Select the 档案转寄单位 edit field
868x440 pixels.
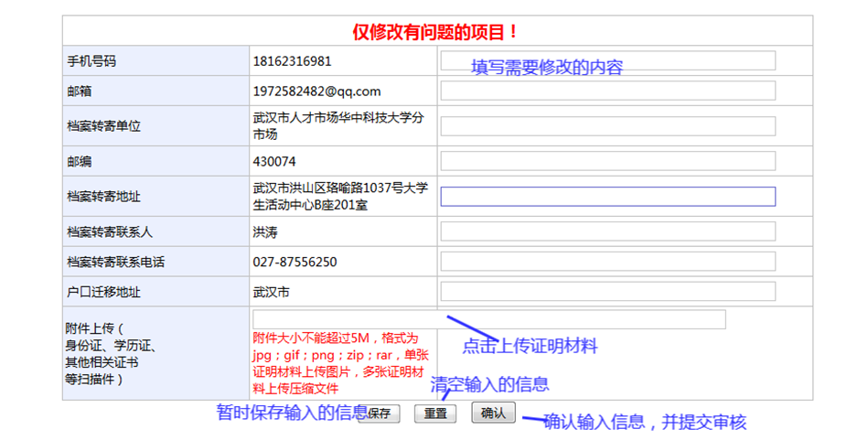click(x=607, y=126)
